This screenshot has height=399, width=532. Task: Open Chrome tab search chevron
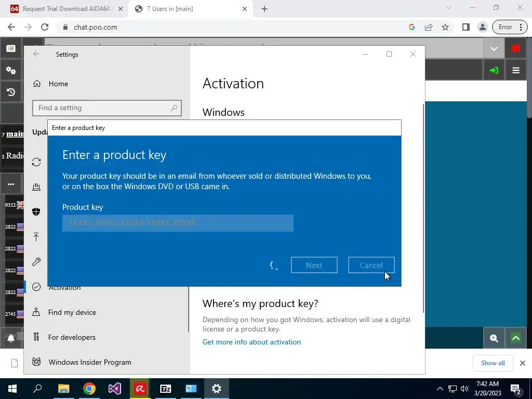point(448,7)
